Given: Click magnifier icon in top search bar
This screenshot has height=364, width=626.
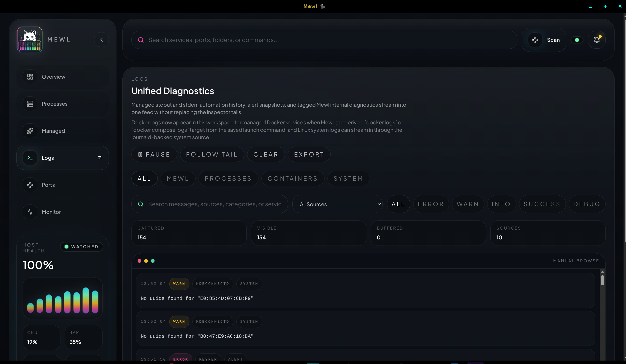Looking at the screenshot, I should (x=141, y=40).
